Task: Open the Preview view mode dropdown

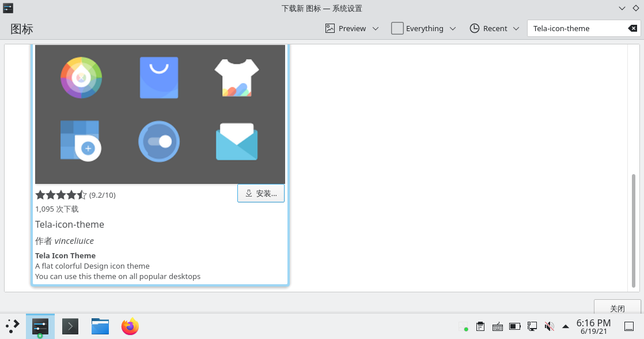Action: (351, 28)
